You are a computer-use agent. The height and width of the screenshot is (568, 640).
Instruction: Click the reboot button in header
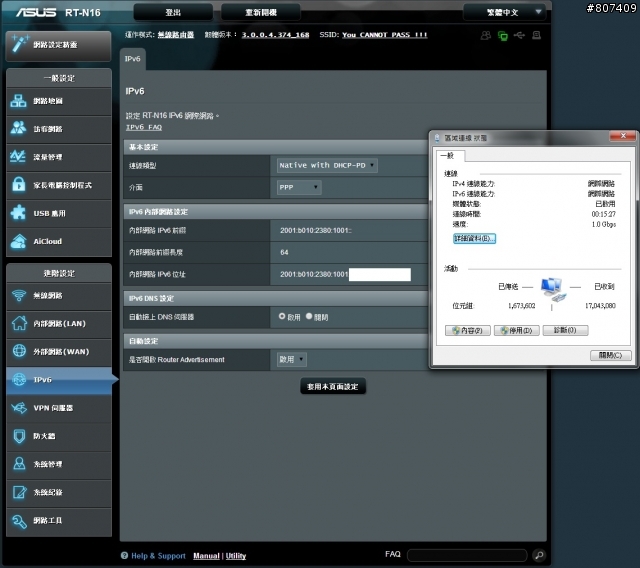260,12
